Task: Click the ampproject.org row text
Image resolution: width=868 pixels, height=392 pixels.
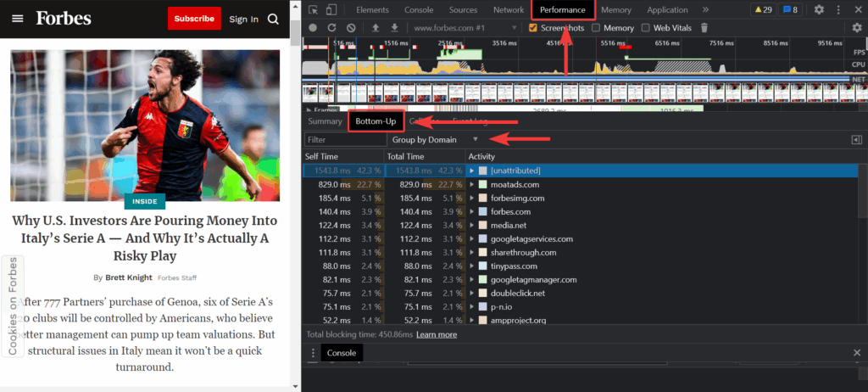Action: [518, 321]
